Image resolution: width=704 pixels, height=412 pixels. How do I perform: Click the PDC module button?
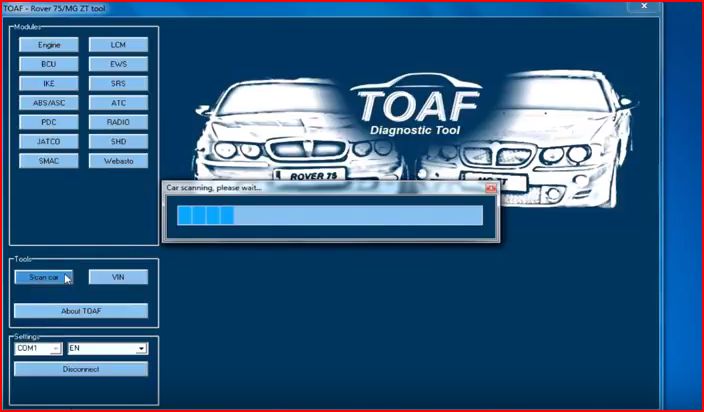click(x=48, y=122)
